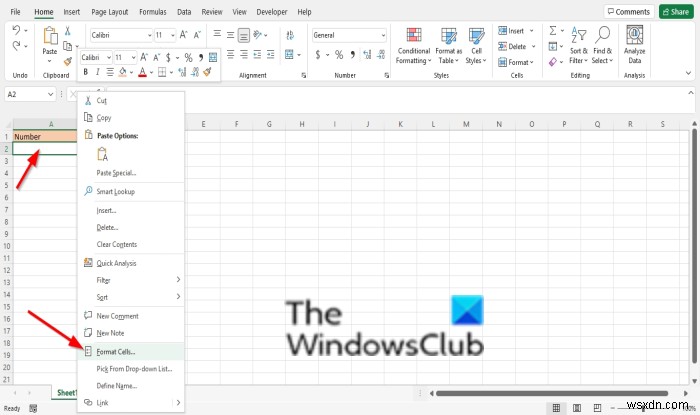Click ribbon Increase Decimal icon
Screen dimensions: 700x415
click(x=367, y=54)
